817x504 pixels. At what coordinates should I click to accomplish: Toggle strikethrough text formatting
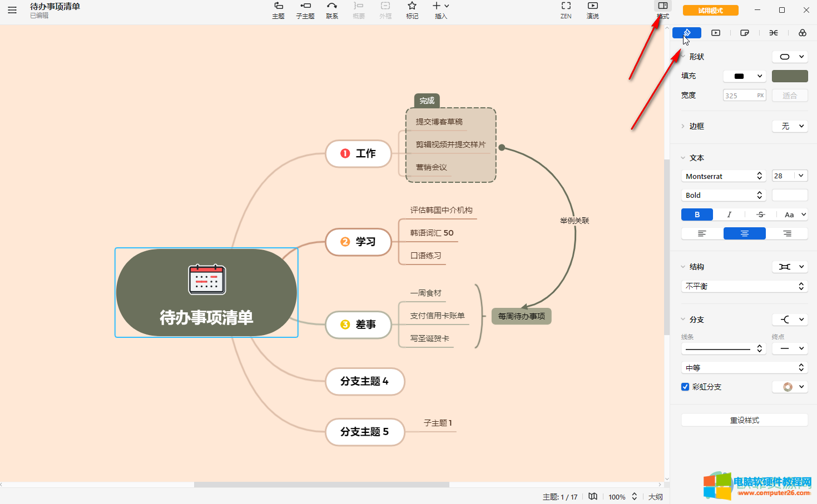click(761, 214)
